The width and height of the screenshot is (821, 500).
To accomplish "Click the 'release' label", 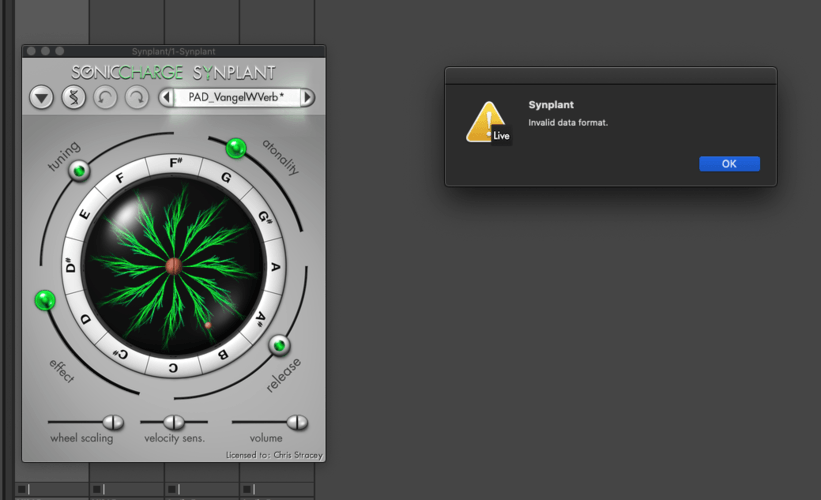I will tap(283, 375).
